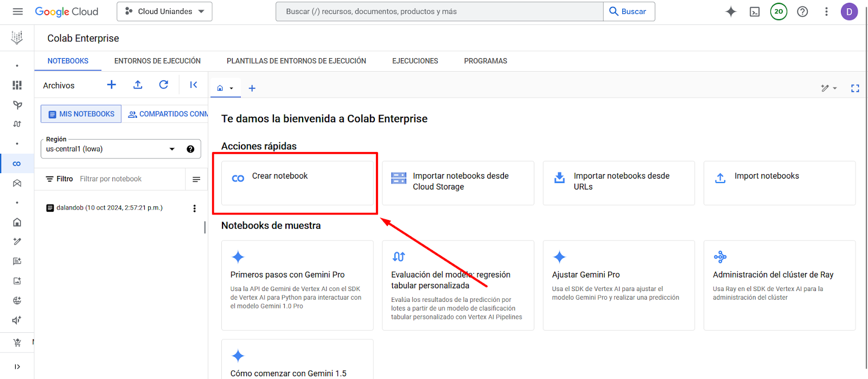
Task: Open the notifications badge showing 20
Action: 778,11
